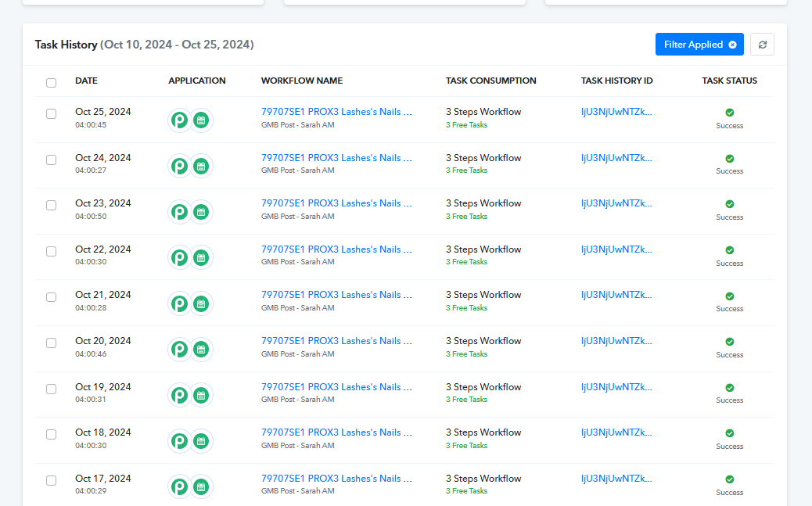
Task: Click the DATE column header
Action: click(87, 81)
